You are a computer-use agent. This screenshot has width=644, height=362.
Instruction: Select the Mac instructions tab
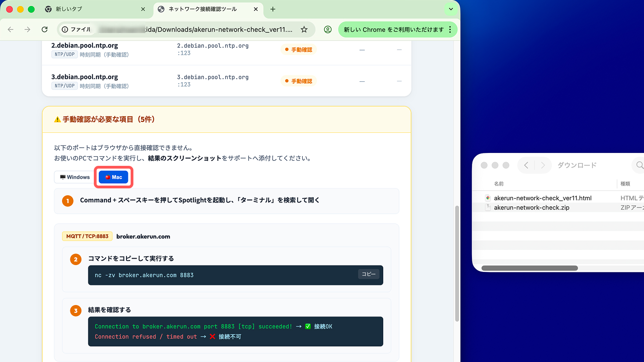114,177
